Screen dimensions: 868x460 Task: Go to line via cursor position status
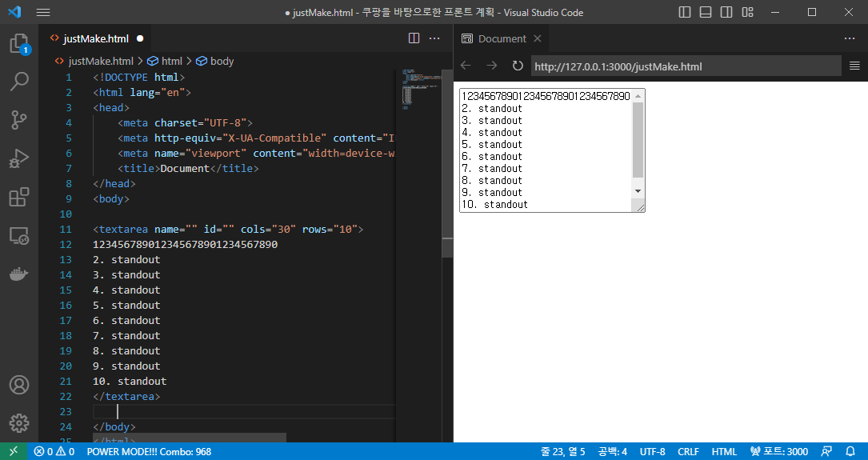(562, 451)
